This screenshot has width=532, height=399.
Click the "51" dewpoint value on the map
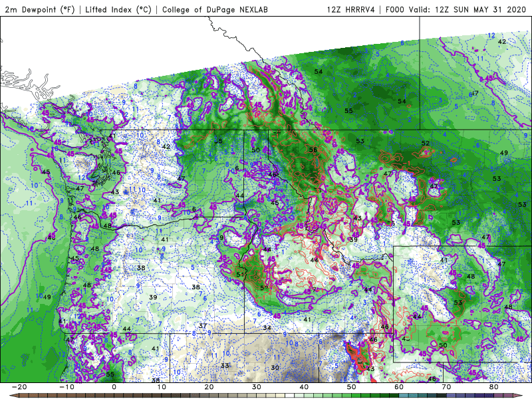pyautogui.click(x=240, y=275)
